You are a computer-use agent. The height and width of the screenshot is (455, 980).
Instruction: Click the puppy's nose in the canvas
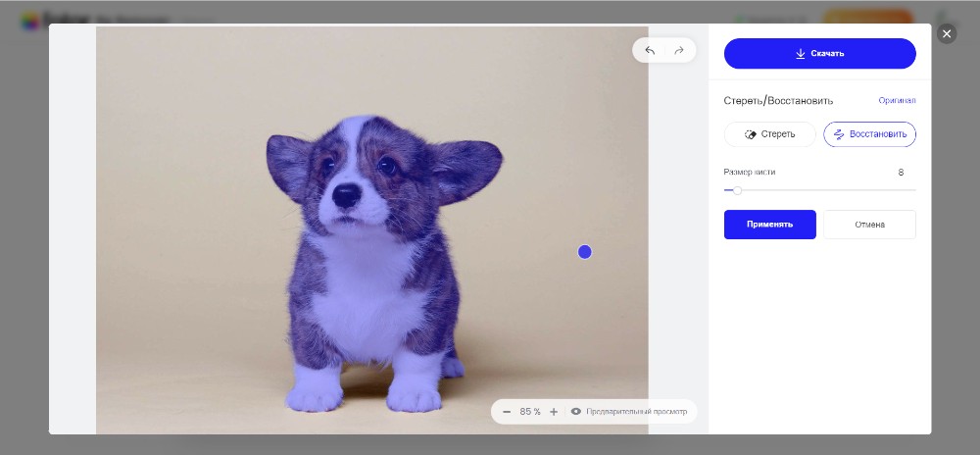click(x=346, y=197)
